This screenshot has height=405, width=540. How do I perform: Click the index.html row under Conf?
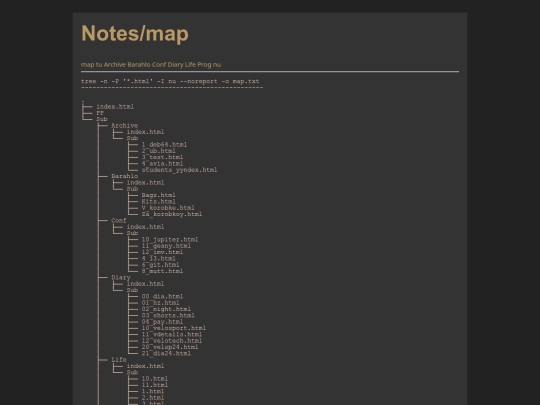pyautogui.click(x=145, y=227)
